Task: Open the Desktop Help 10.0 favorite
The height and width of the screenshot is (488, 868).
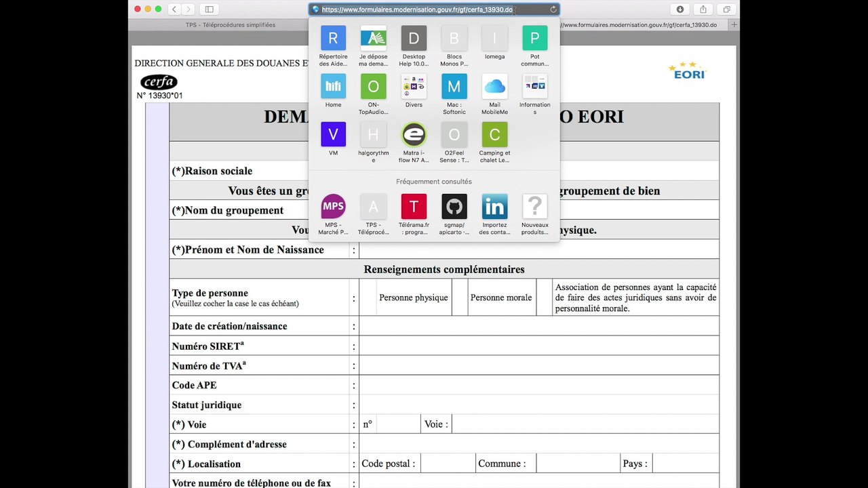Action: pos(414,45)
